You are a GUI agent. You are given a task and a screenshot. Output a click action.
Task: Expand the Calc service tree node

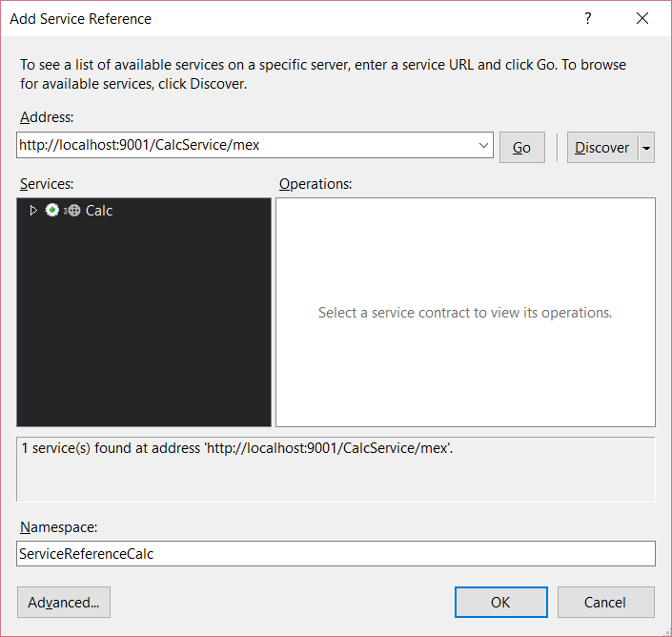click(33, 210)
